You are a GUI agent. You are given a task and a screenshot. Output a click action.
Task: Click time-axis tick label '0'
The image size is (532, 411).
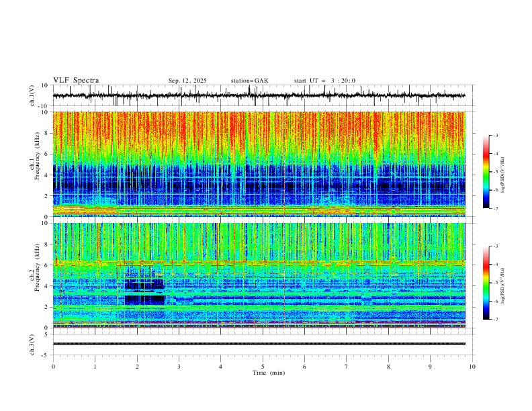[53, 367]
